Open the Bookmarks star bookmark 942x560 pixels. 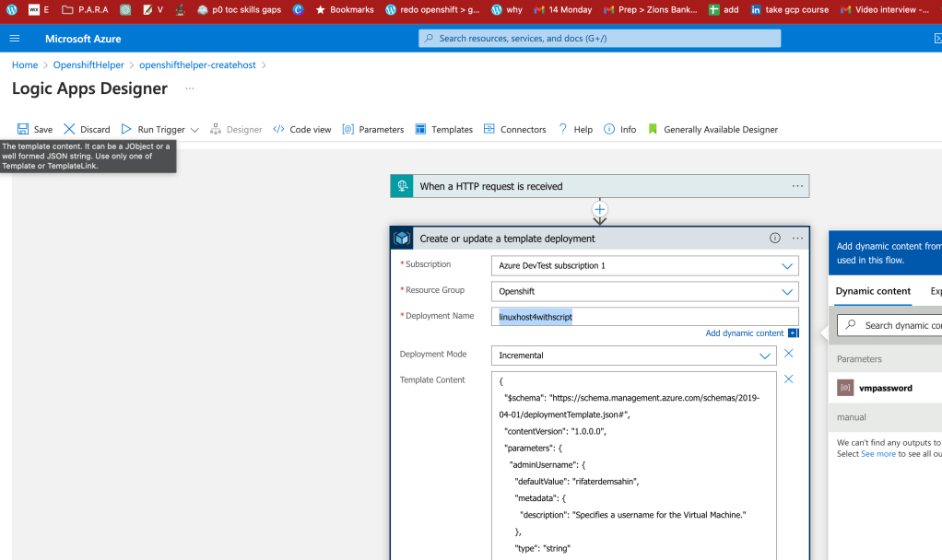click(x=344, y=9)
